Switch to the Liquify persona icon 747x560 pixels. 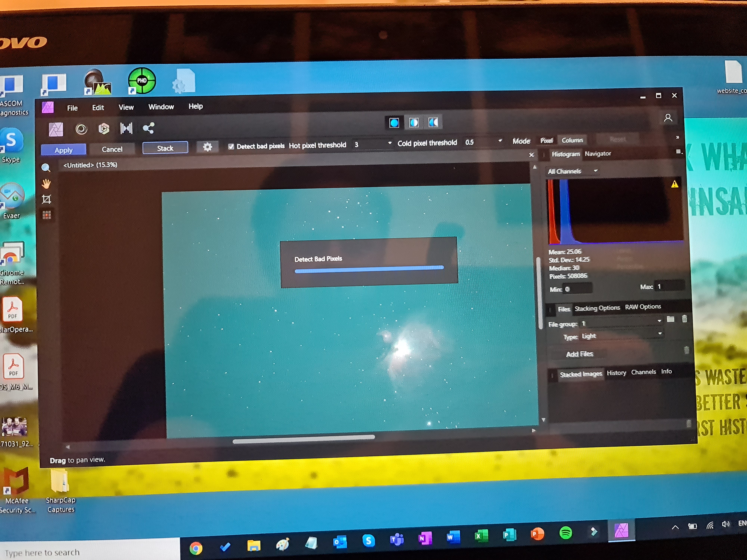81,129
